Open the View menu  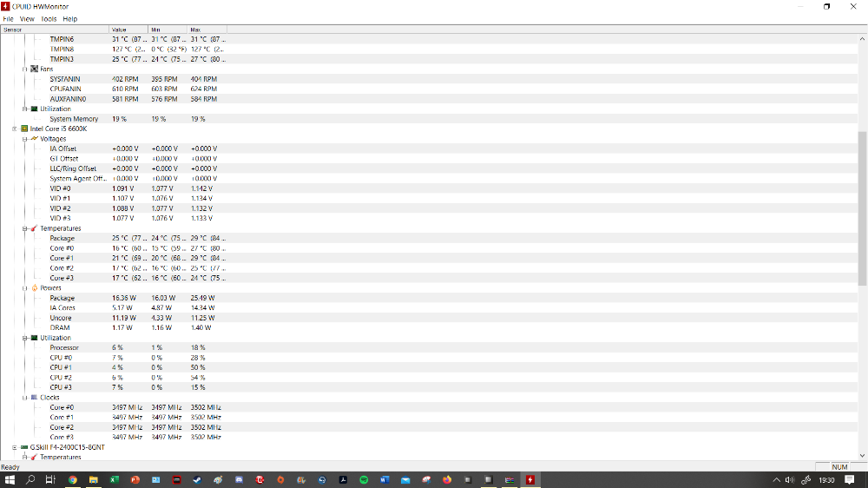point(27,19)
